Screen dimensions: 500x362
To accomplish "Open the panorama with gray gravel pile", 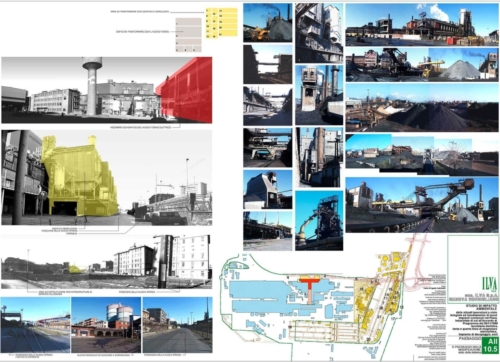I will [x=422, y=65].
